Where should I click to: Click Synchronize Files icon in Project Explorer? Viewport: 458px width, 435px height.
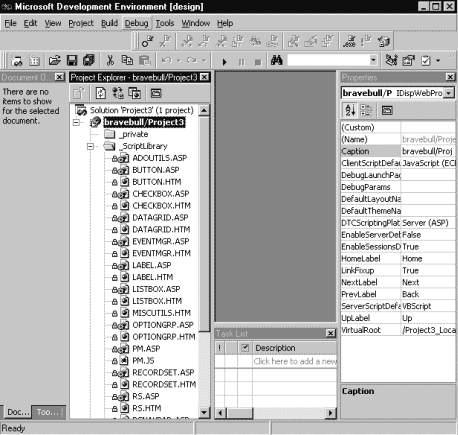click(x=118, y=93)
